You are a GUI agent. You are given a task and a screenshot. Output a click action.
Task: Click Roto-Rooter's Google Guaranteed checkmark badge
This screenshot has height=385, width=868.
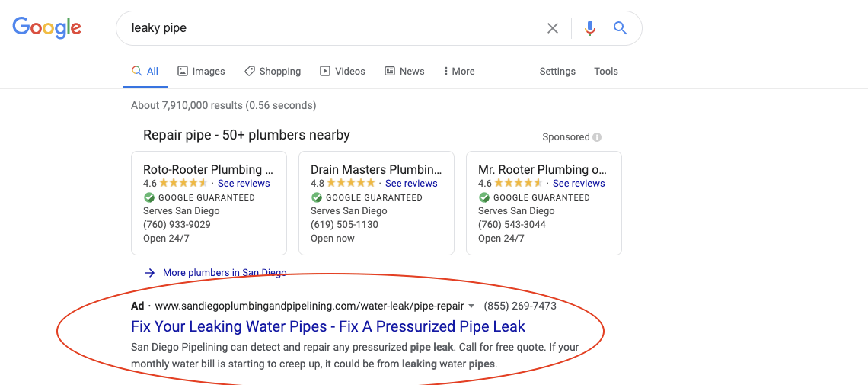click(149, 197)
